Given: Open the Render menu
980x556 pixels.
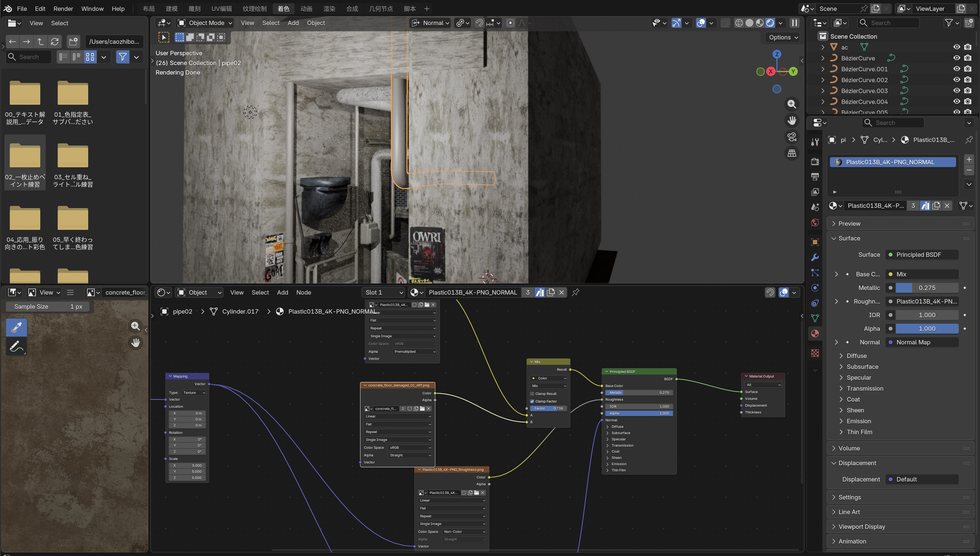Looking at the screenshot, I should point(63,8).
